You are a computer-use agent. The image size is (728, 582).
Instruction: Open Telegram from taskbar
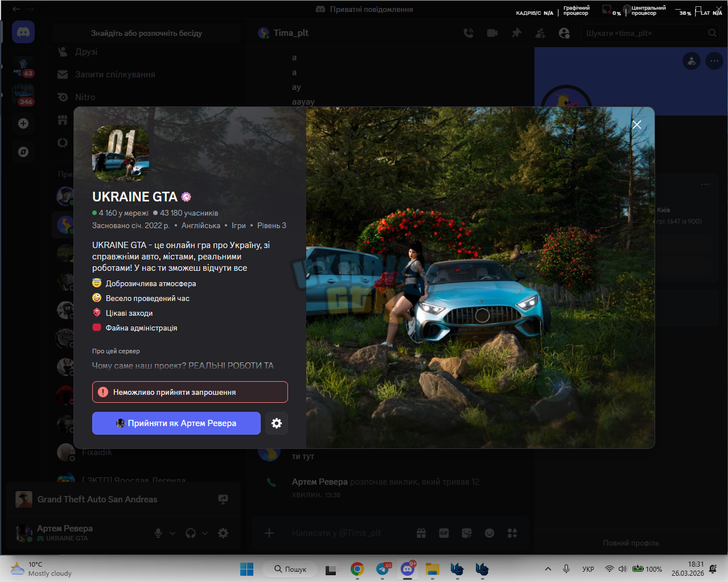point(383,569)
